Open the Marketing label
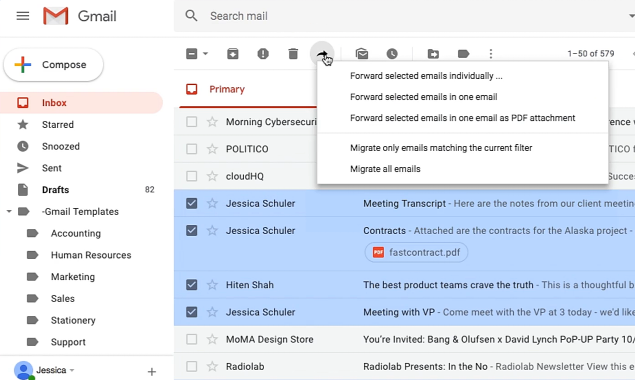 73,277
